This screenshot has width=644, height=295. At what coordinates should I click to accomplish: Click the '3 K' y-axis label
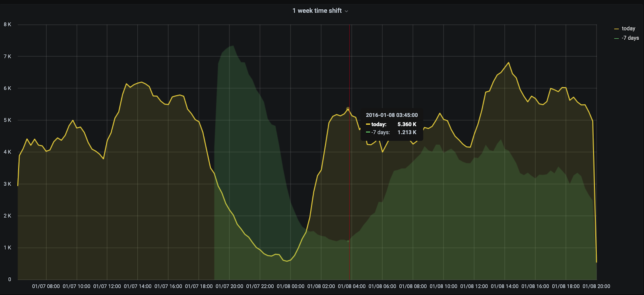pyautogui.click(x=8, y=184)
